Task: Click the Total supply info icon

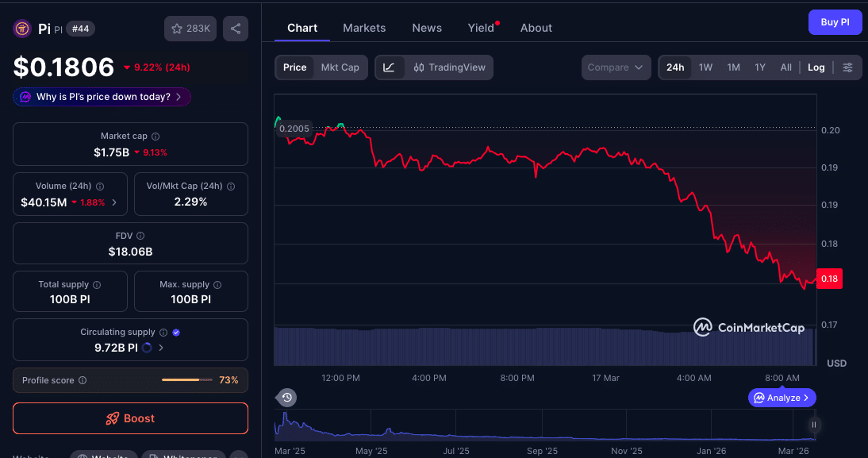Action: [97, 285]
